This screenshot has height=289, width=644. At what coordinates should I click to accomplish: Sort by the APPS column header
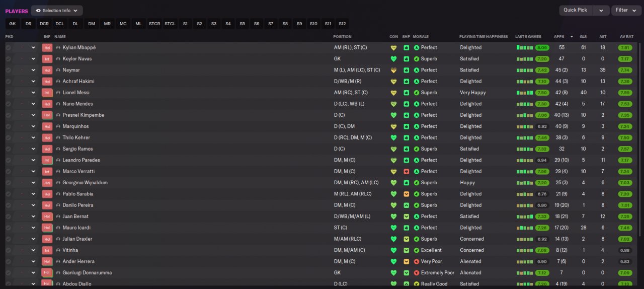click(559, 37)
